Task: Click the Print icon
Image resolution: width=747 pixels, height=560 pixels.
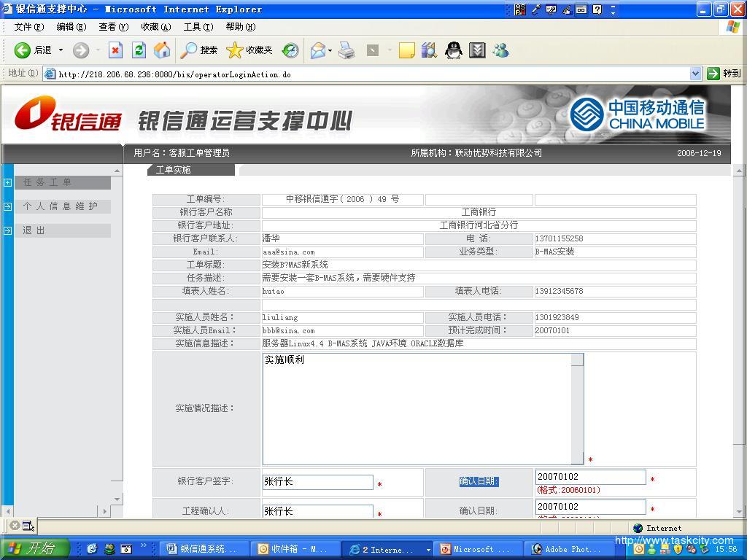Action: (347, 50)
